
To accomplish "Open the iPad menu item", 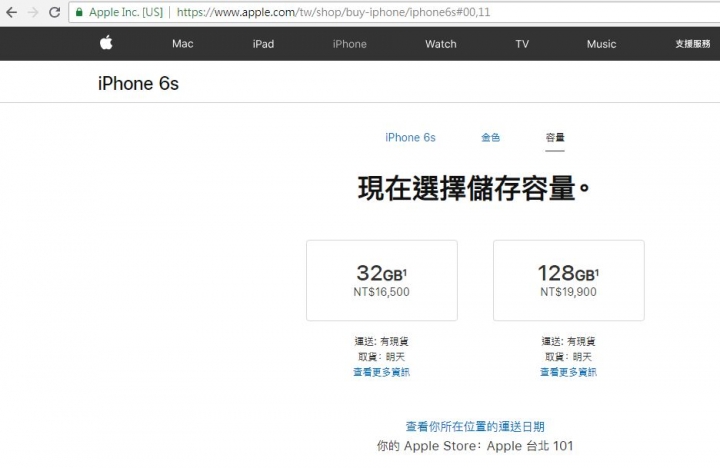I will click(263, 44).
